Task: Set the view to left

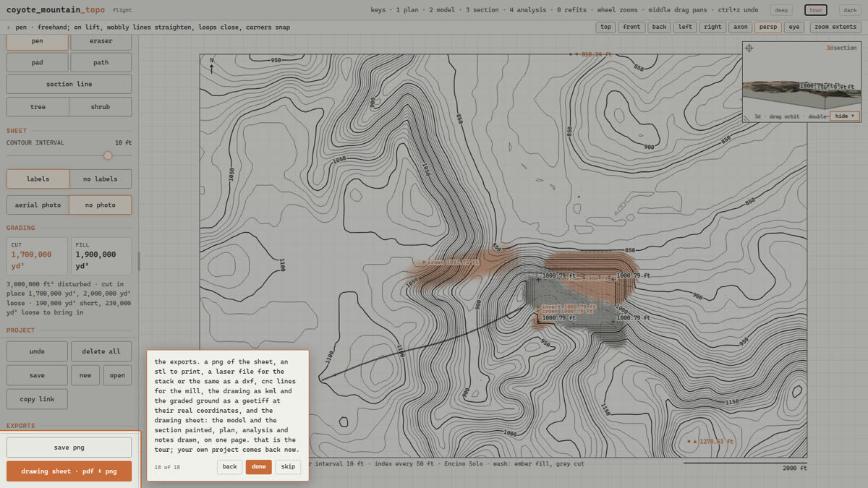Action: coord(685,27)
